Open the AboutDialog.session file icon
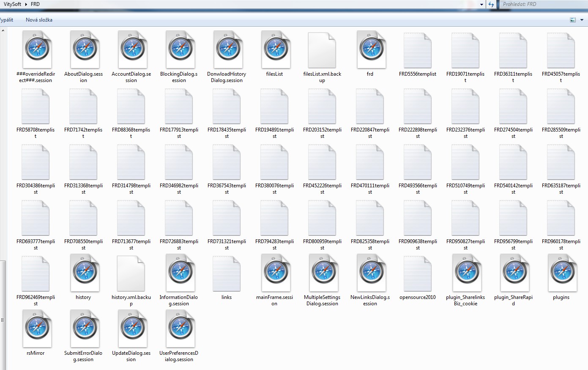 pos(84,49)
